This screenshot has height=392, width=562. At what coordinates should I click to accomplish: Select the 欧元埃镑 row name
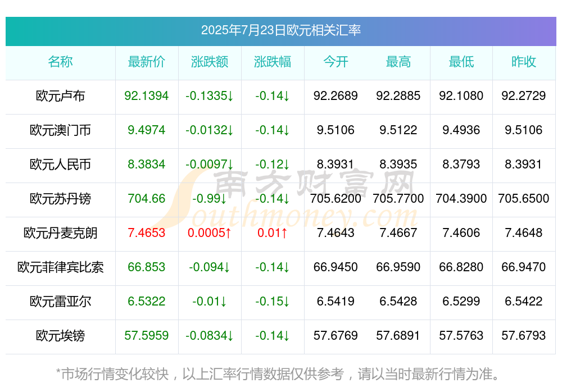tap(60, 336)
